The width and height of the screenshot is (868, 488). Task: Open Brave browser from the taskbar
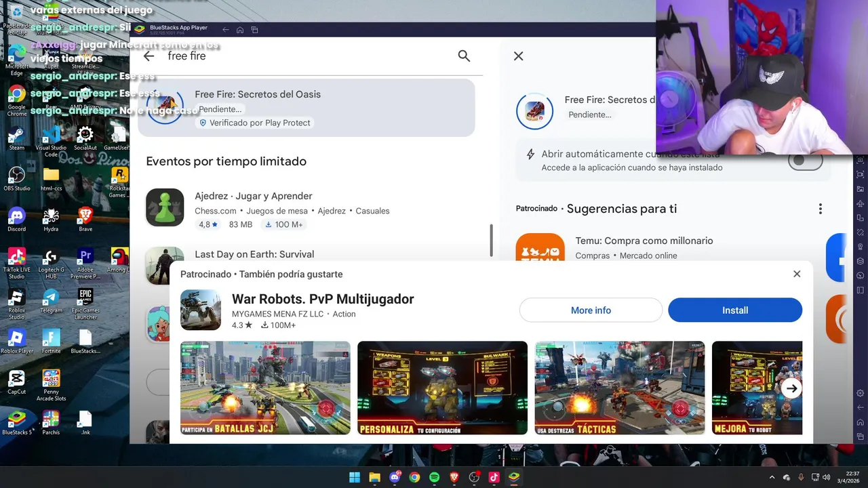(x=454, y=477)
